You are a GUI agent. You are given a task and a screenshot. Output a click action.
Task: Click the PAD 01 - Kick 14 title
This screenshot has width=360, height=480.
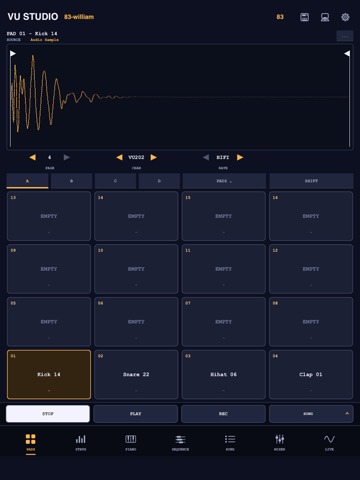coord(32,33)
